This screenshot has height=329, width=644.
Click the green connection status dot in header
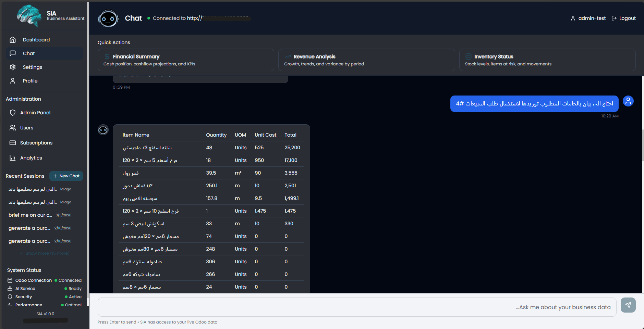(149, 18)
